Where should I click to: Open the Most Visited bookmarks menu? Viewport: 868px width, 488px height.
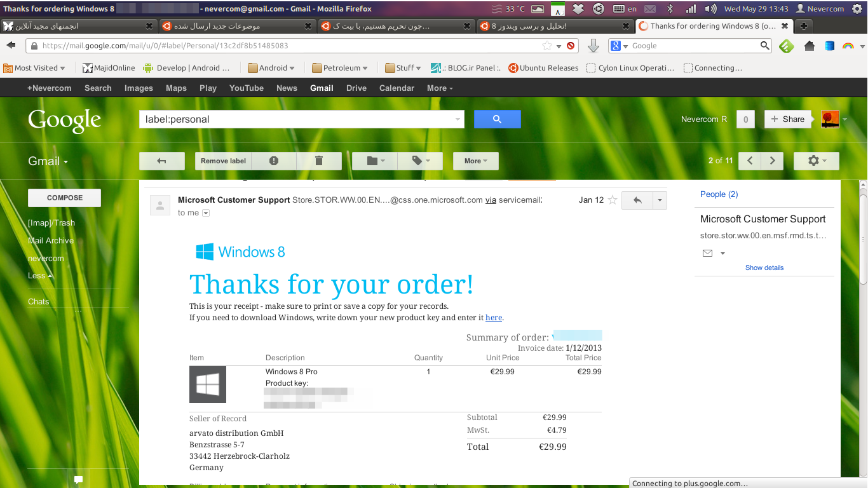pyautogui.click(x=34, y=68)
